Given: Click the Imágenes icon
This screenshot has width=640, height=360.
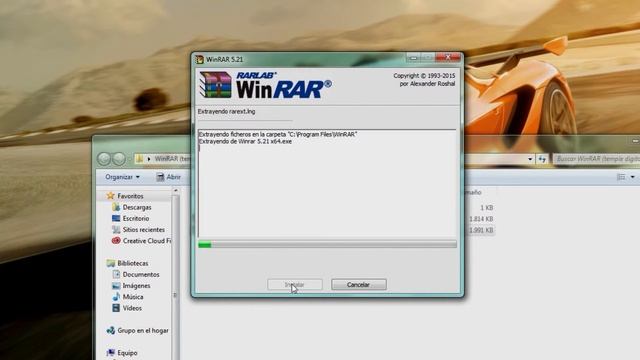Looking at the screenshot, I should (x=116, y=286).
